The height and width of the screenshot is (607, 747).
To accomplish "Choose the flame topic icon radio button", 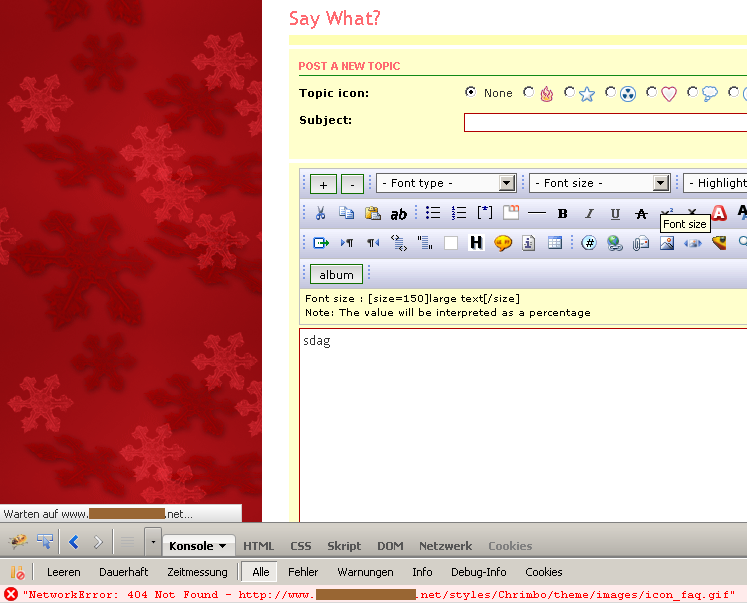I will [529, 93].
